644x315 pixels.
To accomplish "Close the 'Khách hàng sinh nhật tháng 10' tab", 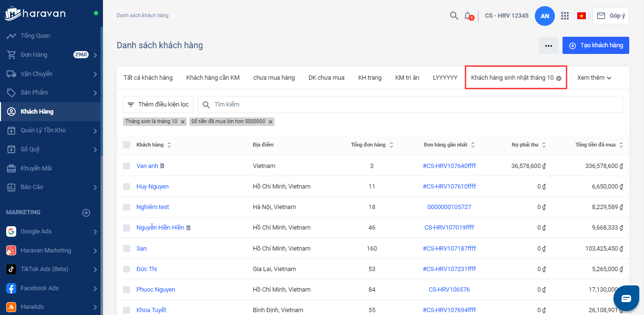I will pyautogui.click(x=559, y=78).
